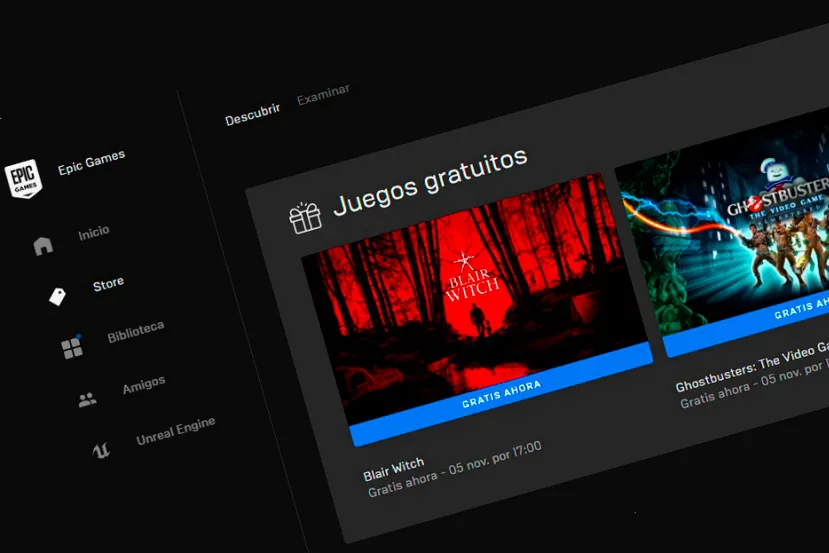The width and height of the screenshot is (829, 553).
Task: Open Inicio in the sidebar
Action: 94,233
